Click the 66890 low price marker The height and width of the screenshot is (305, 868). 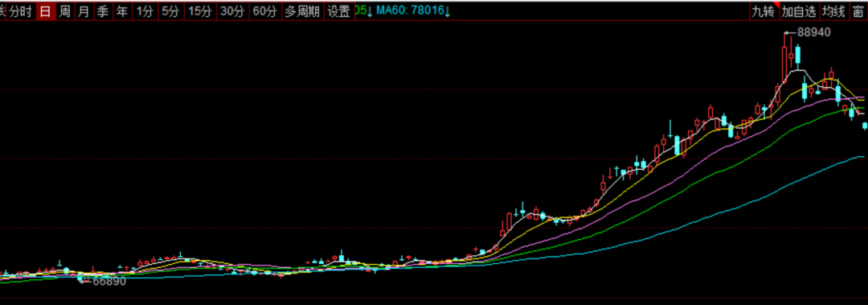[x=109, y=281]
